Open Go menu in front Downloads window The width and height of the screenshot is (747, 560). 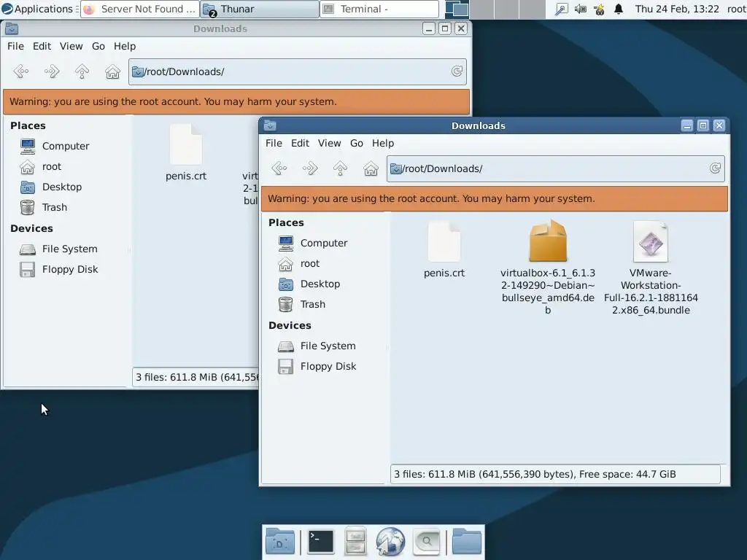tap(356, 144)
